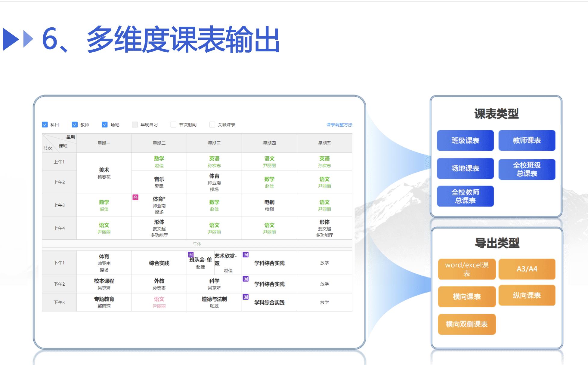This screenshot has height=365, width=588.
Task: Click the purple 固 fixed badge on 班队会-单
Action: [190, 254]
